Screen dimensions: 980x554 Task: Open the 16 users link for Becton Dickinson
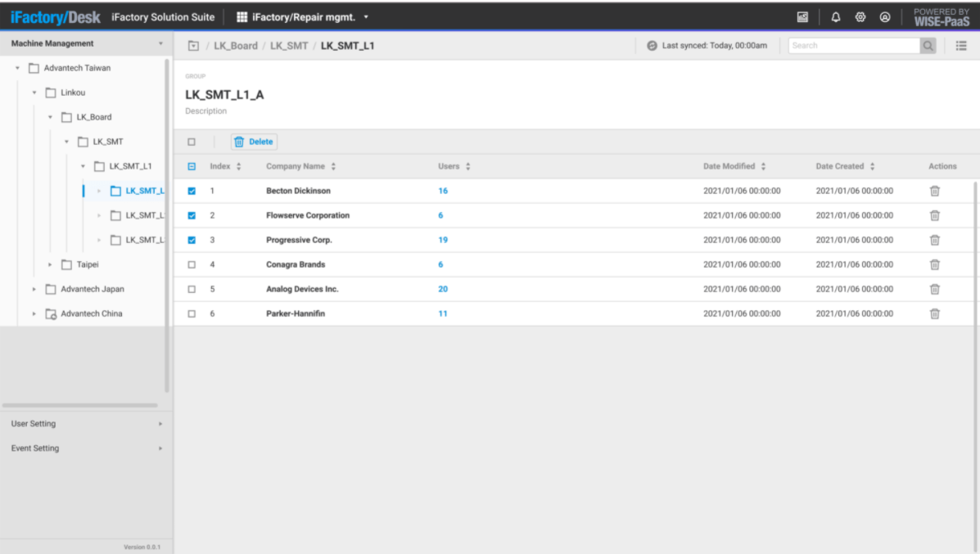(x=443, y=191)
